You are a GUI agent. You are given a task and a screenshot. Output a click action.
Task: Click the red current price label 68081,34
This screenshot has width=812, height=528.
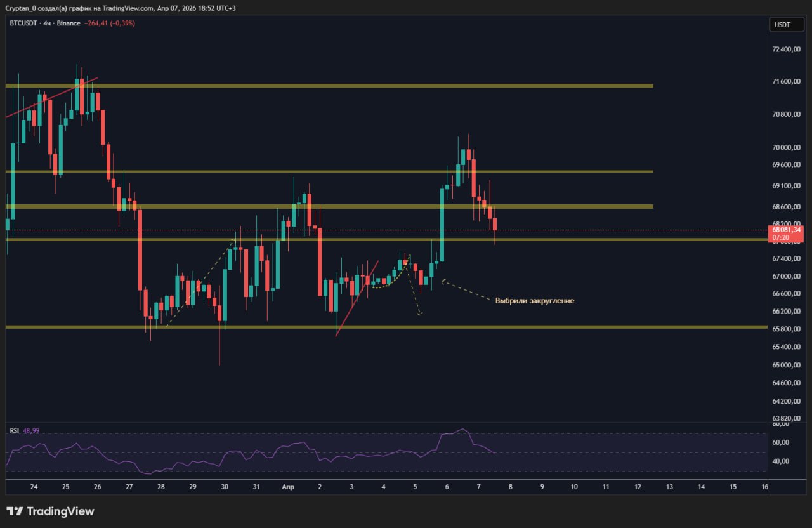click(x=787, y=230)
